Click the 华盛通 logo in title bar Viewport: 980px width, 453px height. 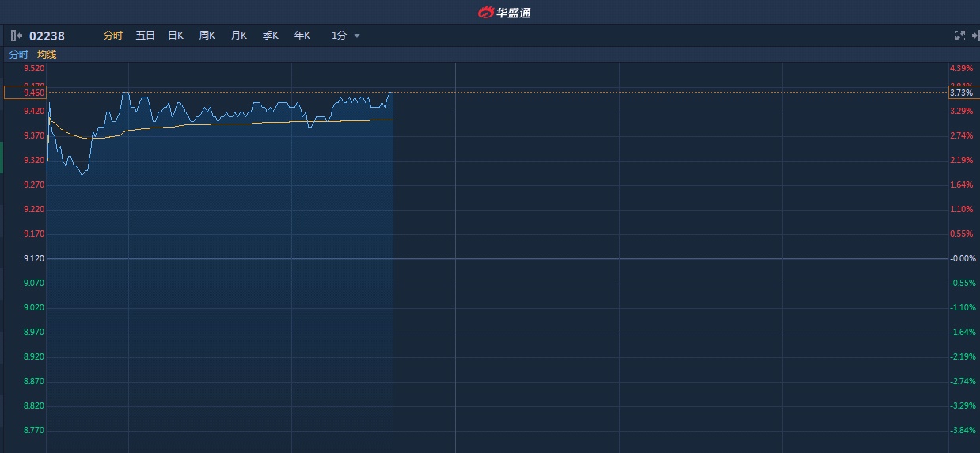[x=504, y=12]
